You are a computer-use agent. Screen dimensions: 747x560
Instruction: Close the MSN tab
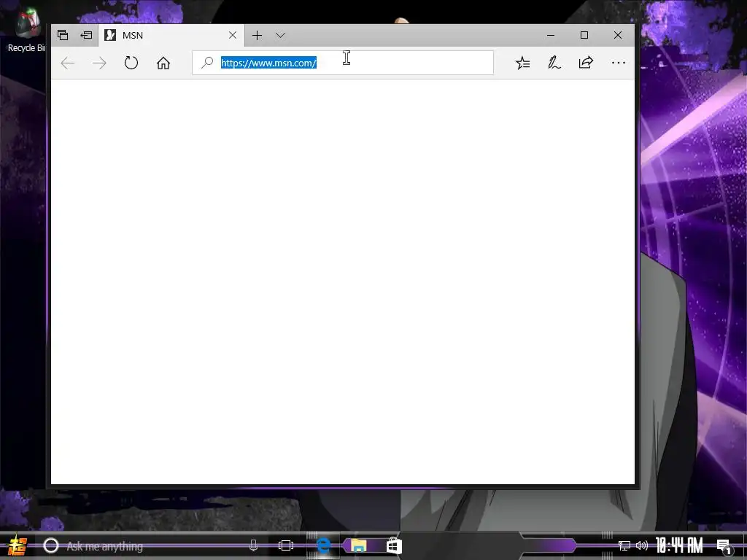233,35
